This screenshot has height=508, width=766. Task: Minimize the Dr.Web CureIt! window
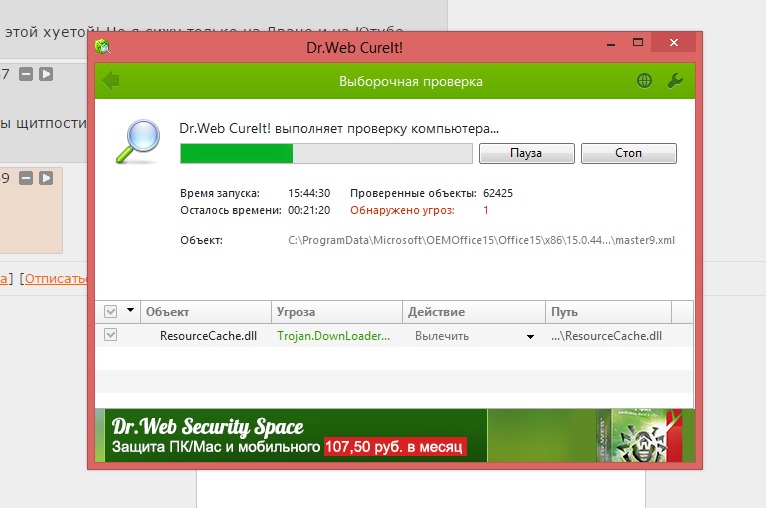(611, 44)
